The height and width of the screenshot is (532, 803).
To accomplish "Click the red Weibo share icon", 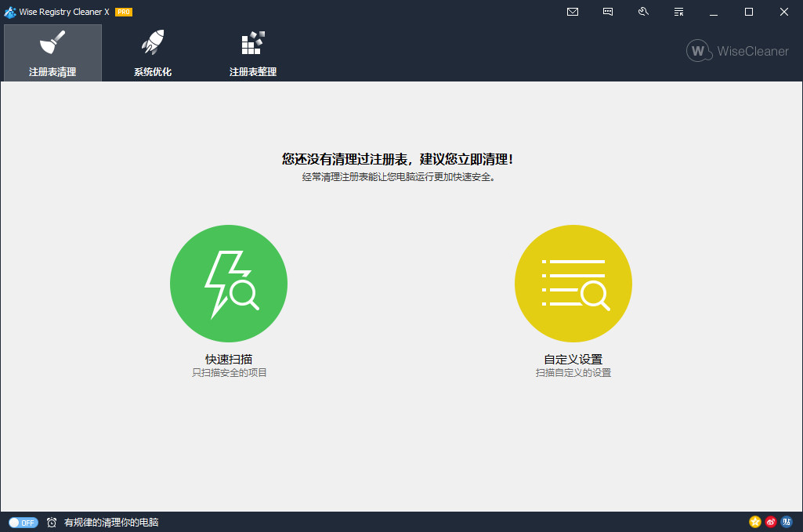I will [771, 522].
